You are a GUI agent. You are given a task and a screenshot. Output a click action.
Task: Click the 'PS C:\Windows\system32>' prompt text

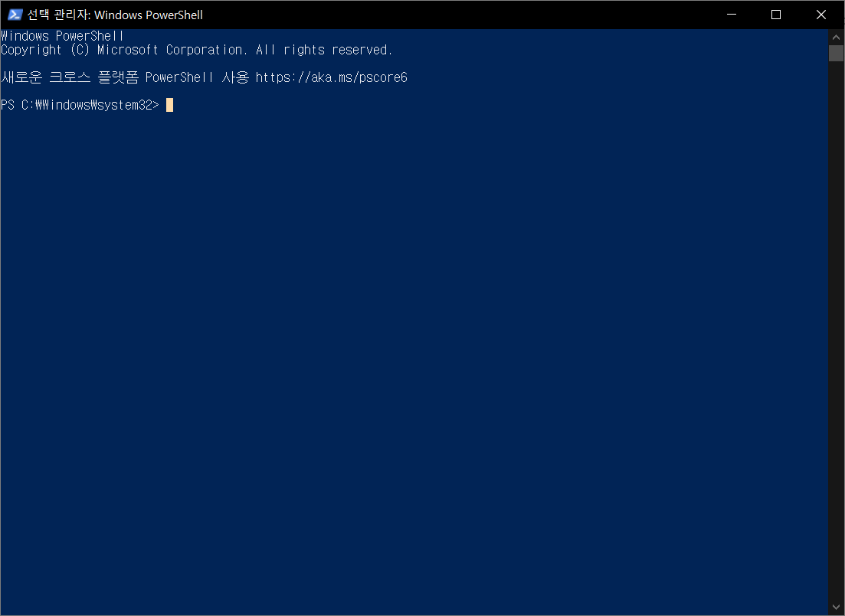coord(80,105)
